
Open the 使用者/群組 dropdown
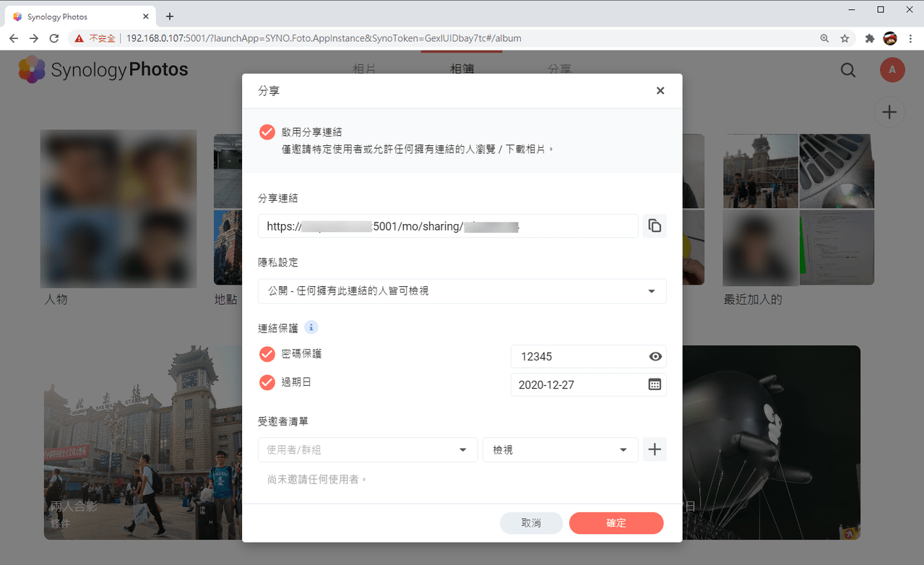368,449
